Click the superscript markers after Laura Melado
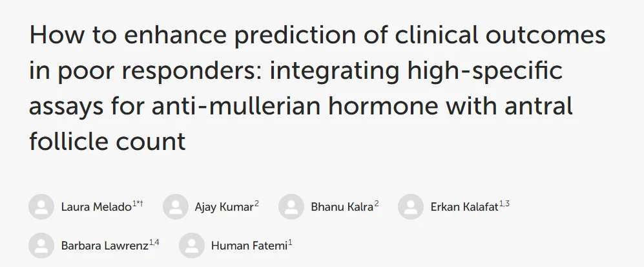Viewport: 644px width, 267px height. 138,204
